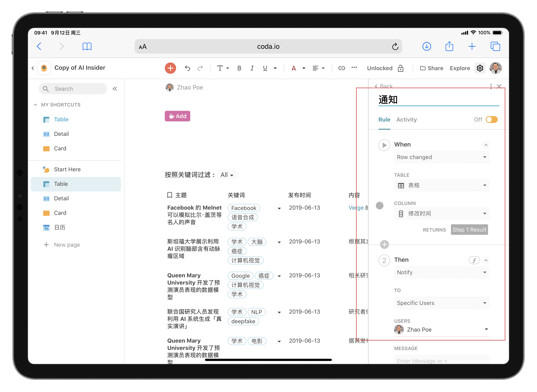Open USERS Zhao Poe dropdown
Screen dimensions: 537x392
(442, 330)
